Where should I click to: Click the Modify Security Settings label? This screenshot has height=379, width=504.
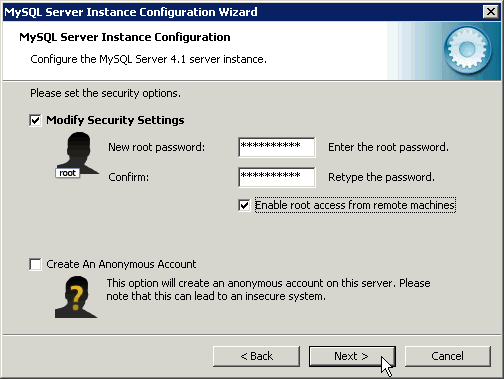[115, 120]
